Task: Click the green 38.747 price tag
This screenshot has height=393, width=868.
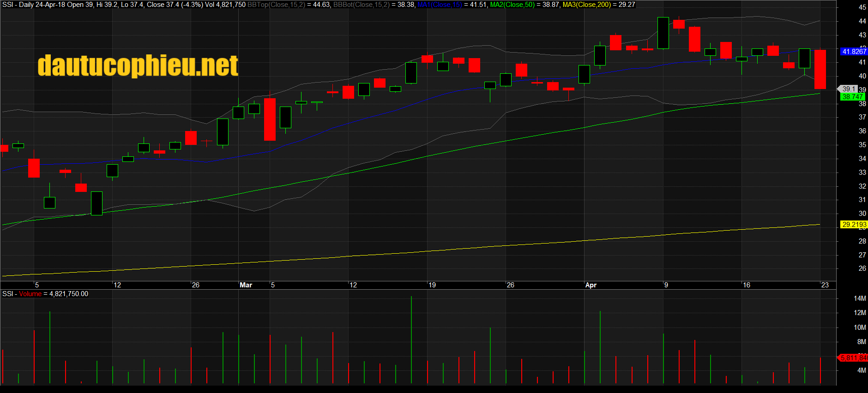Action: (x=852, y=97)
